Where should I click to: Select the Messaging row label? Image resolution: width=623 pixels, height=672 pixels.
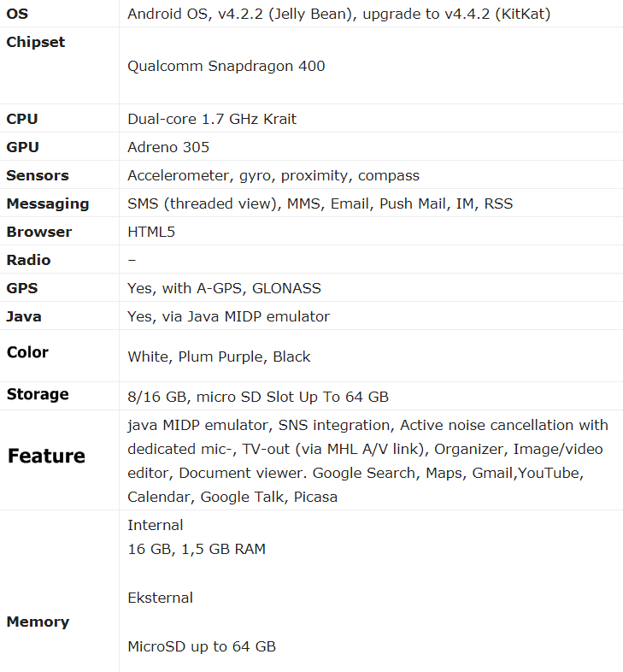pos(48,203)
